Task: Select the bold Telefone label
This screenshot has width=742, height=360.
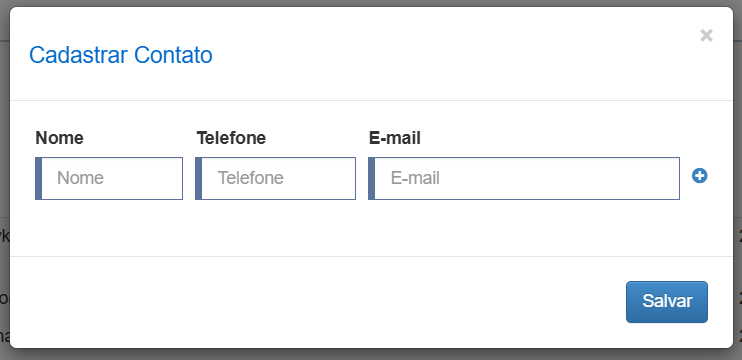Action: point(231,138)
